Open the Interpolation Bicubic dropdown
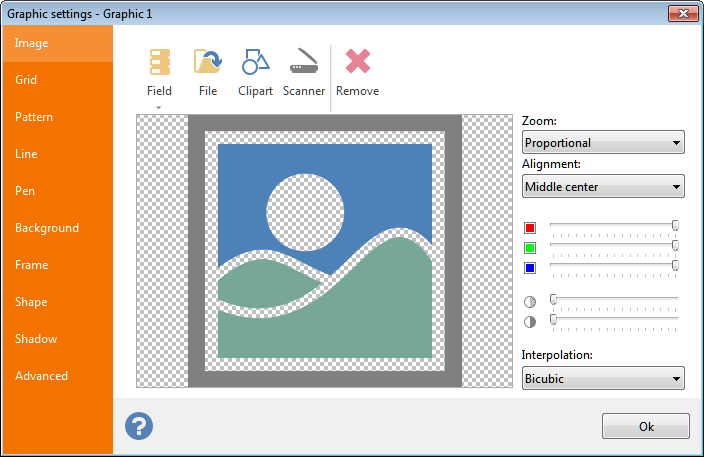Viewport: 704px width, 457px height. point(603,377)
